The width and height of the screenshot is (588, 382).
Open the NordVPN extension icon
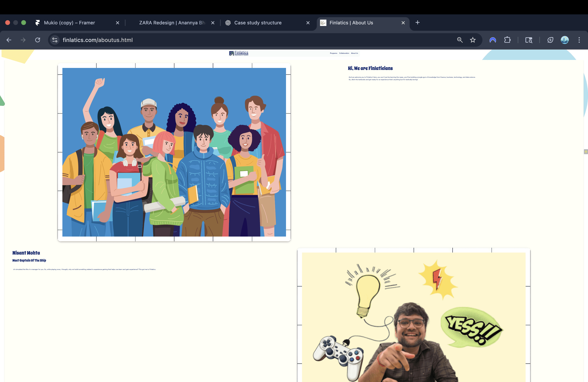(x=493, y=40)
